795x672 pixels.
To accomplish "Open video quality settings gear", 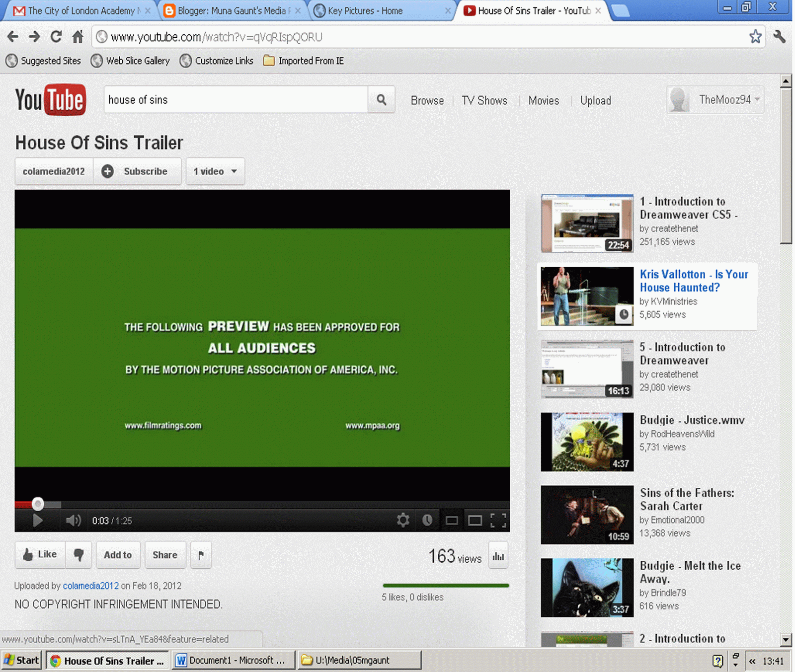I will click(403, 520).
